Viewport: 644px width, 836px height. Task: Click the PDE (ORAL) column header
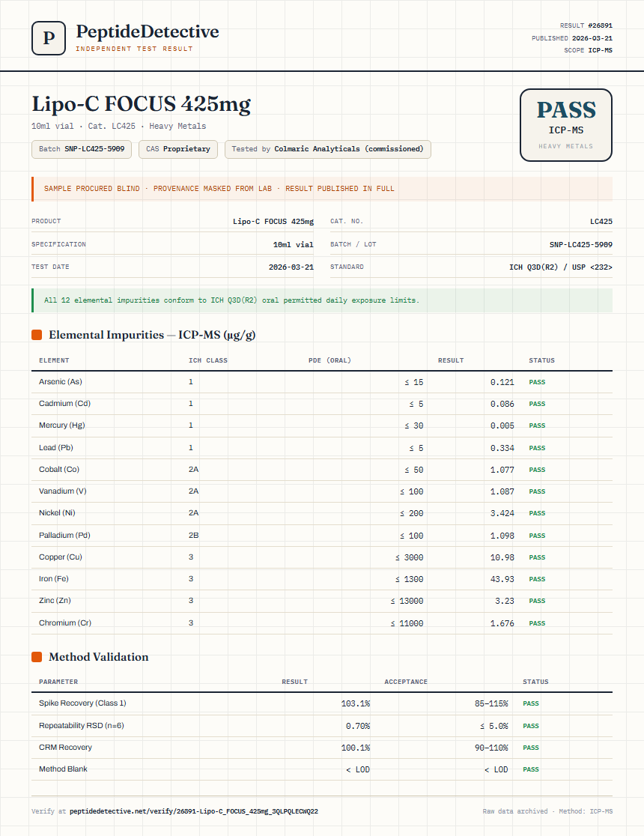[329, 360]
